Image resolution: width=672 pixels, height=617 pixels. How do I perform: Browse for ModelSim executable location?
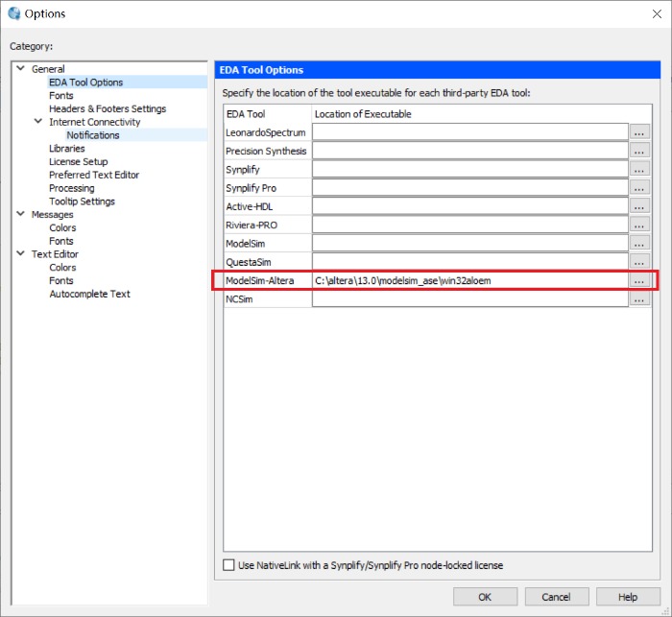point(639,243)
